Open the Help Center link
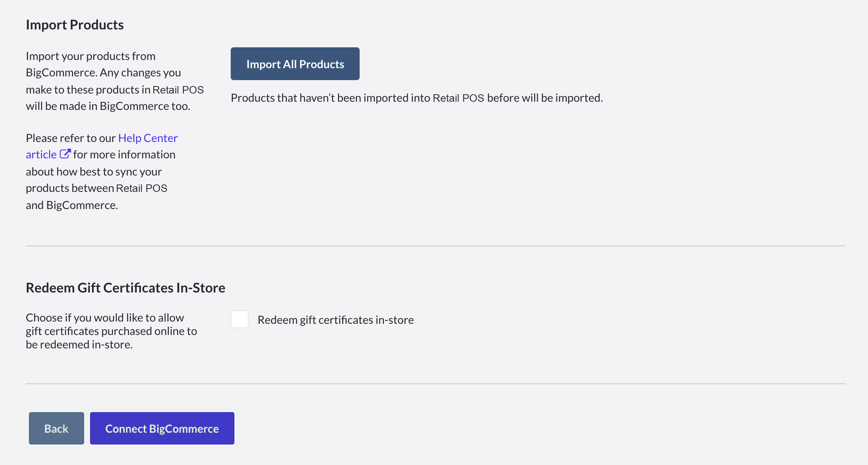This screenshot has height=465, width=868. click(148, 138)
